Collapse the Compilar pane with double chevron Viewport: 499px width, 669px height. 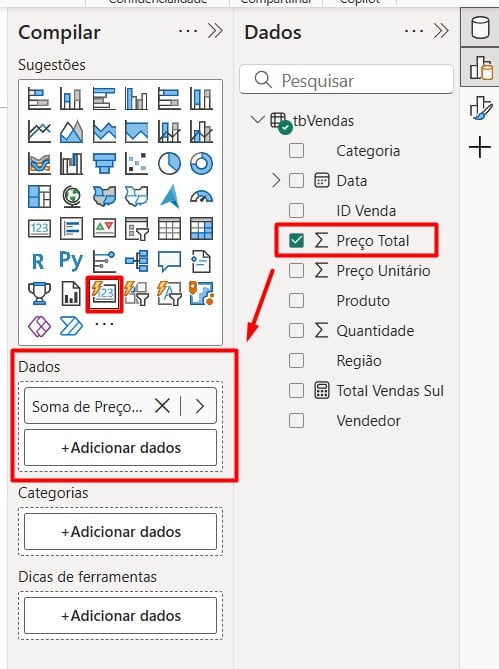point(215,31)
